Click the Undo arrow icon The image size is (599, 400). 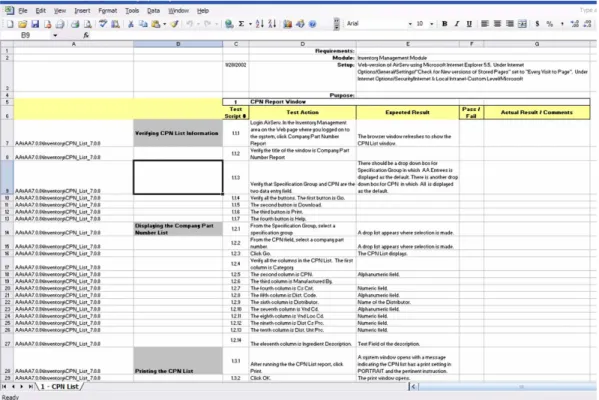(189, 24)
